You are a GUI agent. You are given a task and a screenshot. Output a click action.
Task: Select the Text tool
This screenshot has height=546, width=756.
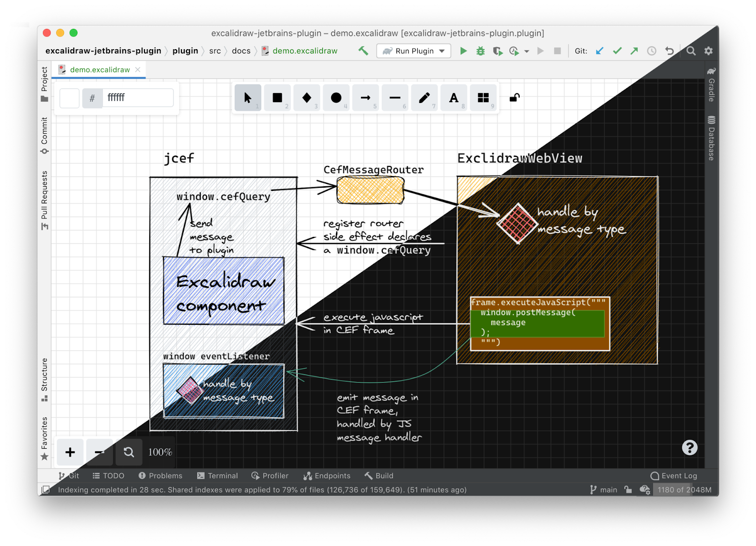point(454,98)
